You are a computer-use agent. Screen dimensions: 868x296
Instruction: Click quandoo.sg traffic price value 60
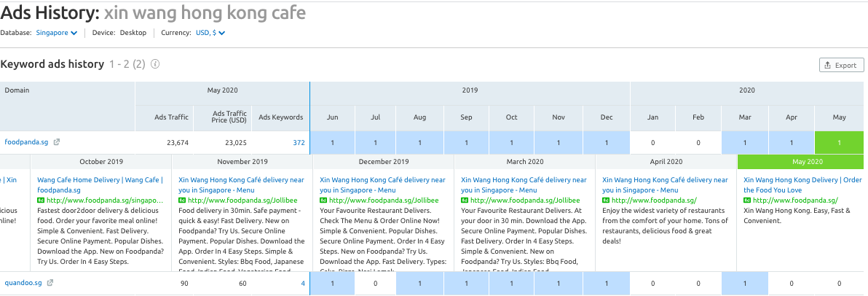click(243, 284)
